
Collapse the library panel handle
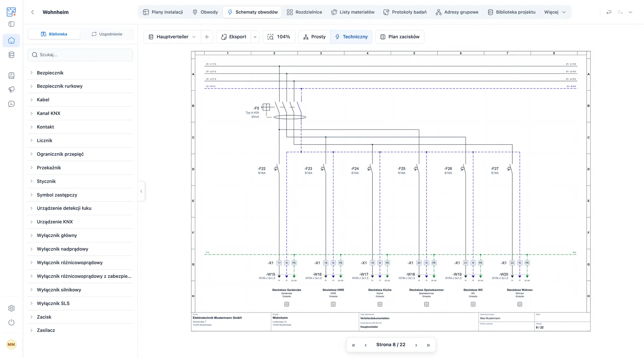[x=141, y=191]
